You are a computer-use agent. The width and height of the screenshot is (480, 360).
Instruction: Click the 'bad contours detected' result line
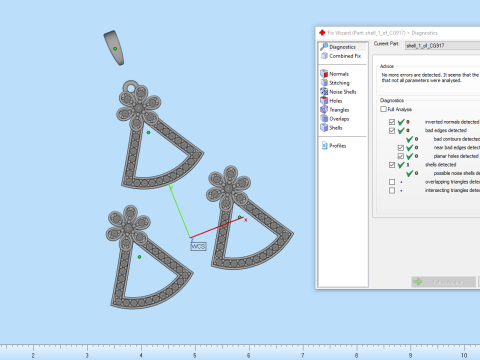point(456,139)
